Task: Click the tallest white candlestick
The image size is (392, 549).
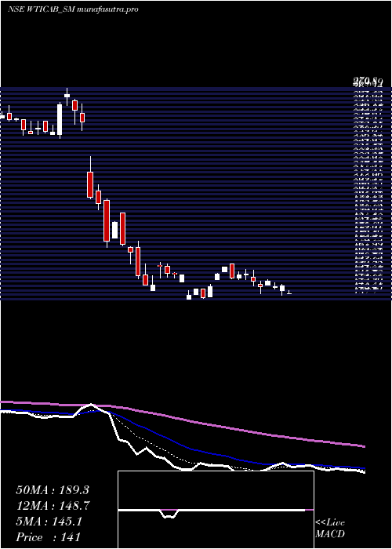Action: [x=60, y=119]
